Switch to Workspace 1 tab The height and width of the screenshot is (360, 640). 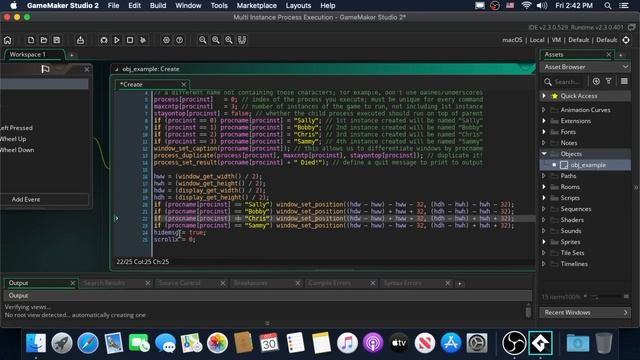[x=34, y=54]
